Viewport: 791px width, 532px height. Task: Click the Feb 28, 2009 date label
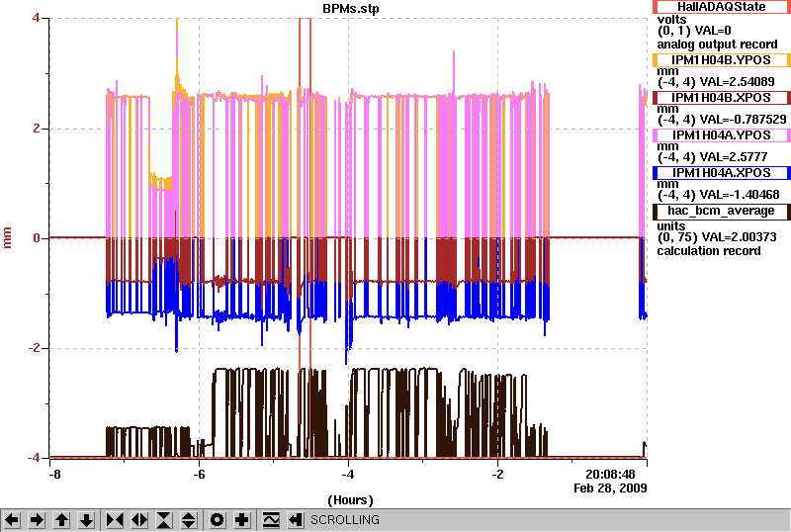point(610,488)
